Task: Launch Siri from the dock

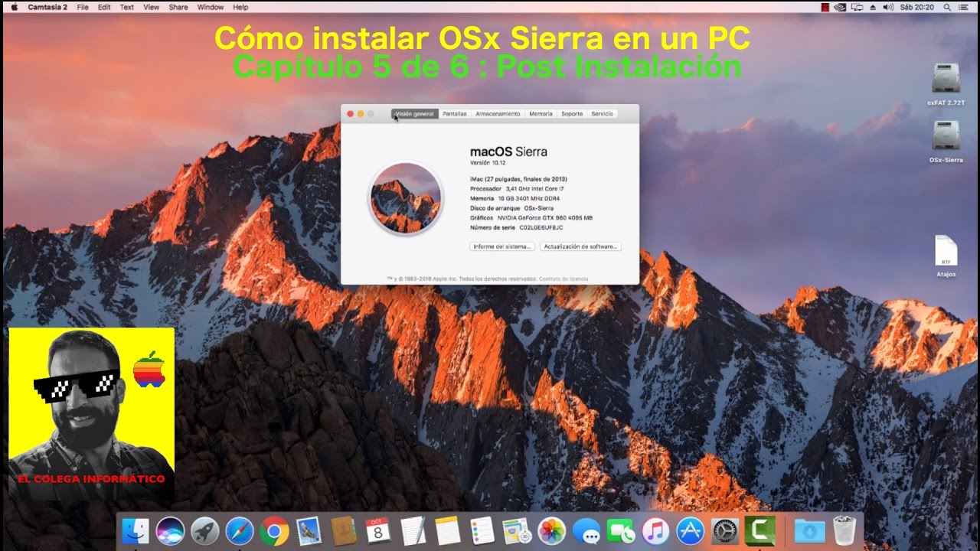Action: 171,531
